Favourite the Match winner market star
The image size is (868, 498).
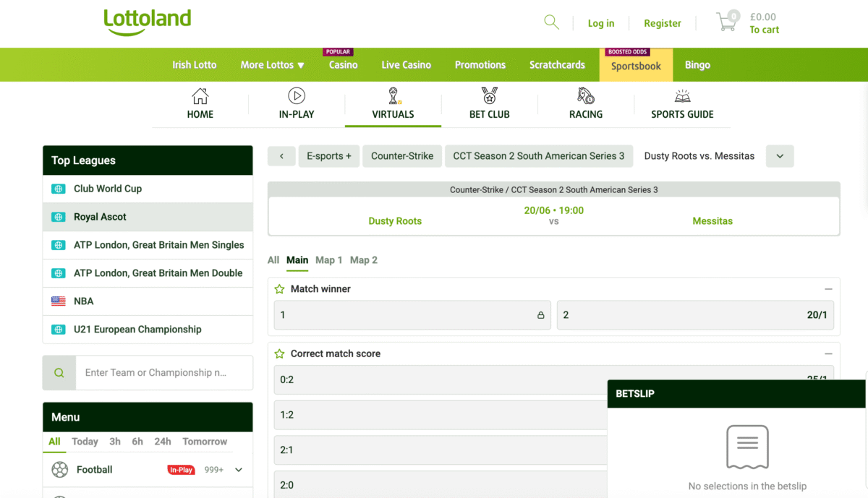[279, 289]
